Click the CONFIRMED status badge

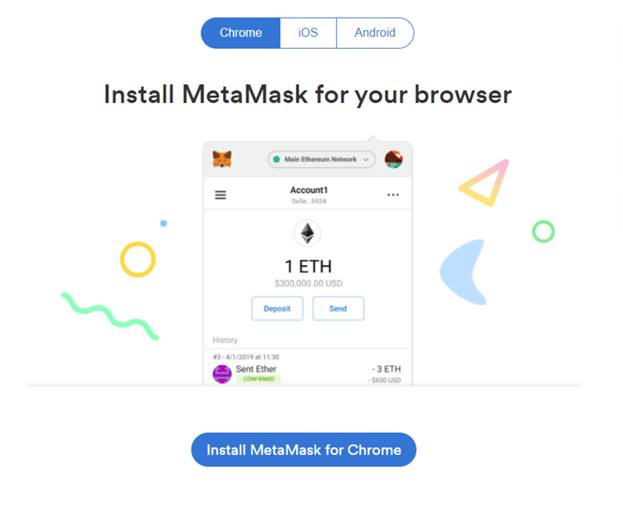(259, 379)
